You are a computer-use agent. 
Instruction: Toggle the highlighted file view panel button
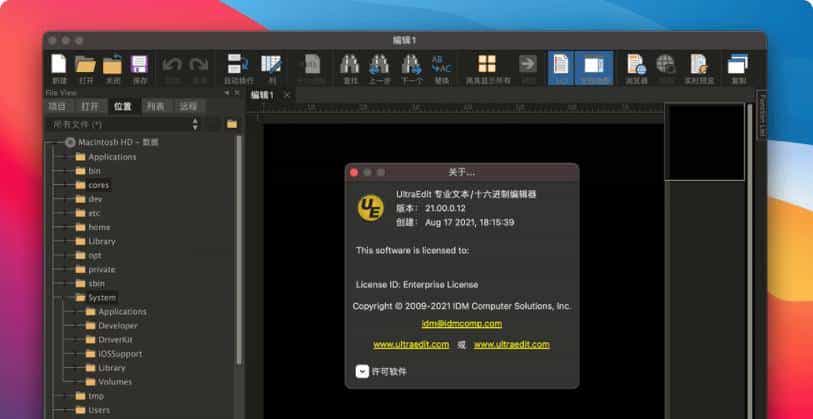pyautogui.click(x=561, y=68)
